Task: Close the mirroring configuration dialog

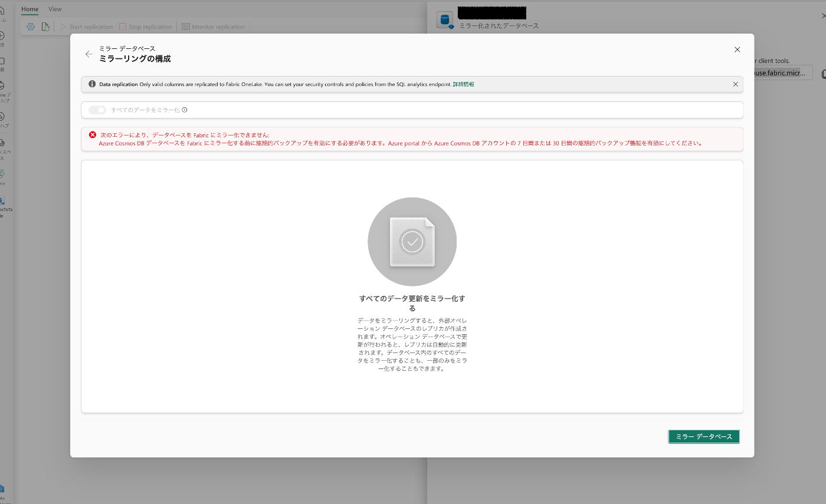Action: click(737, 50)
